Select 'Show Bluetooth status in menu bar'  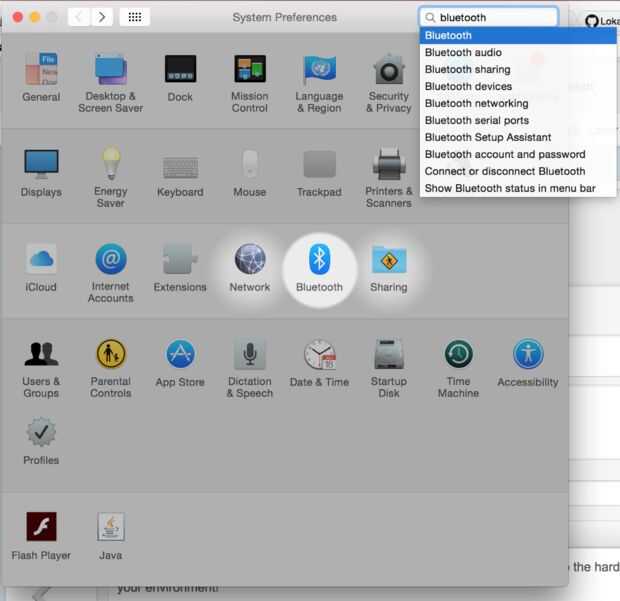coord(518,189)
